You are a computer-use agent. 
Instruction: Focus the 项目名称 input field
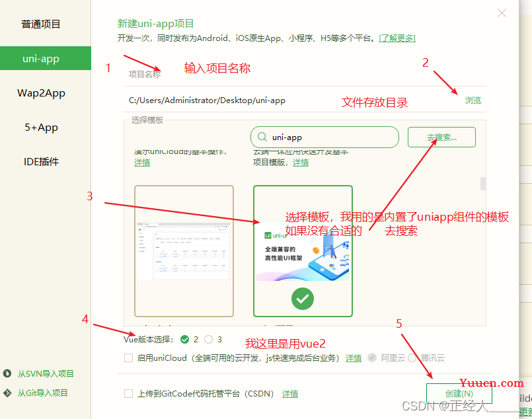pyautogui.click(x=305, y=75)
